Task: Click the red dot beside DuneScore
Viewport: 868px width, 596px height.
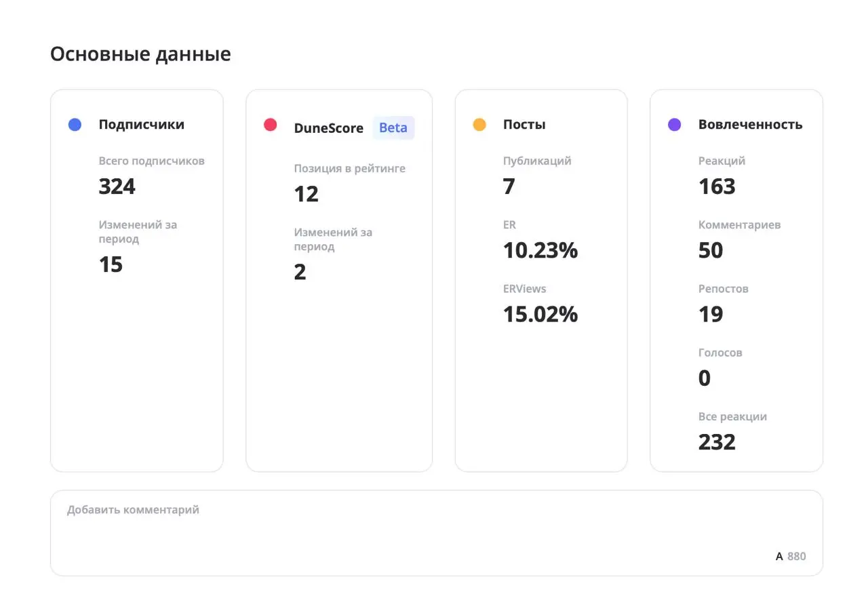Action: click(x=270, y=125)
